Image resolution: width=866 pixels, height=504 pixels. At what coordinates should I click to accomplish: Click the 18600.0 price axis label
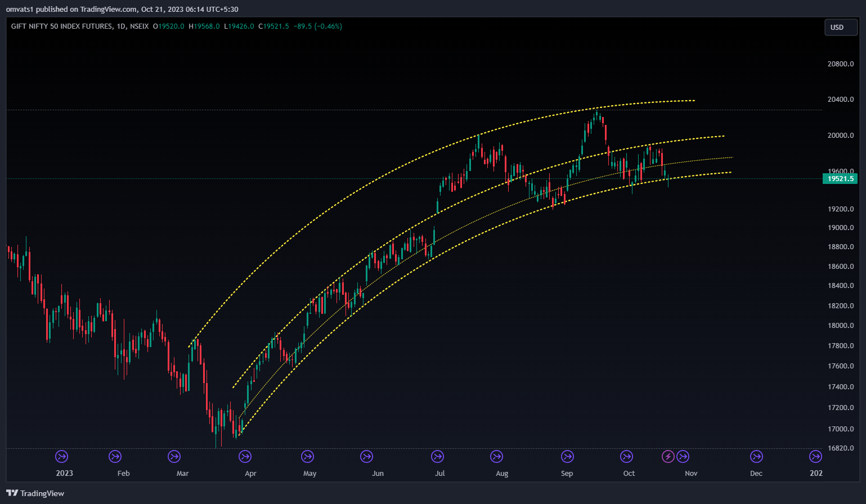pyautogui.click(x=840, y=267)
